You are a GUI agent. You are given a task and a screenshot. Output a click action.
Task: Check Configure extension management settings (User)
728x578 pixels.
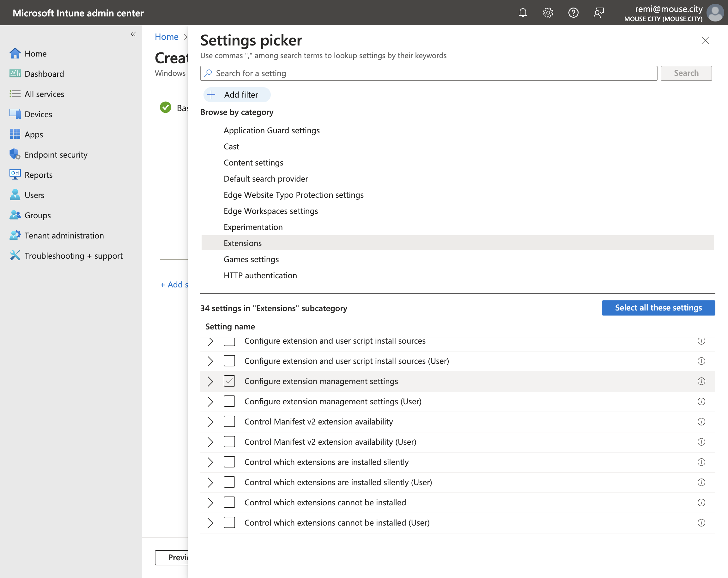pos(229,401)
